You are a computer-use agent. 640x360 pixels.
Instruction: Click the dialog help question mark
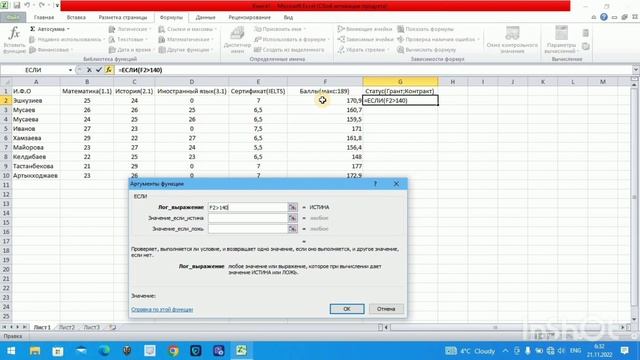coord(375,184)
